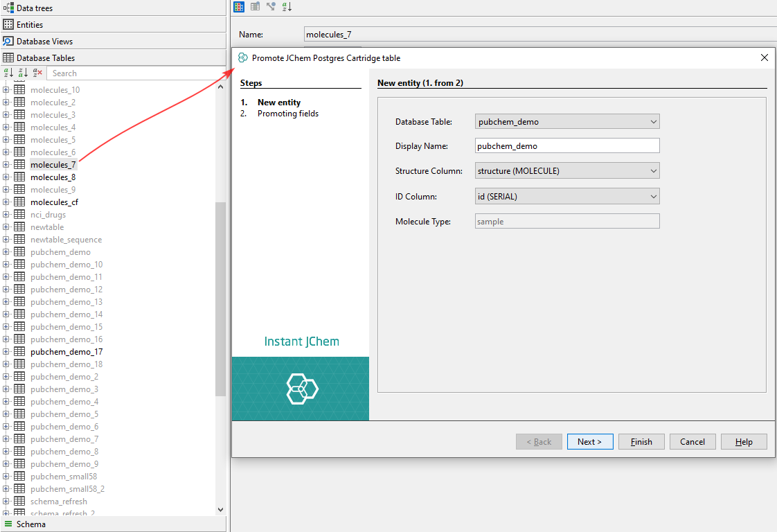Sort tables descending with the z-a icon
The image size is (777, 532).
(x=22, y=73)
